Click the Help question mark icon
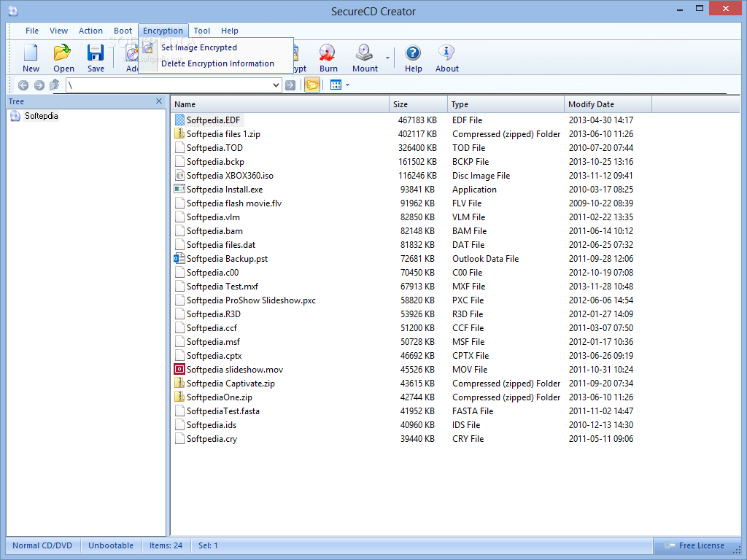Screen dimensions: 747x560 point(413,52)
